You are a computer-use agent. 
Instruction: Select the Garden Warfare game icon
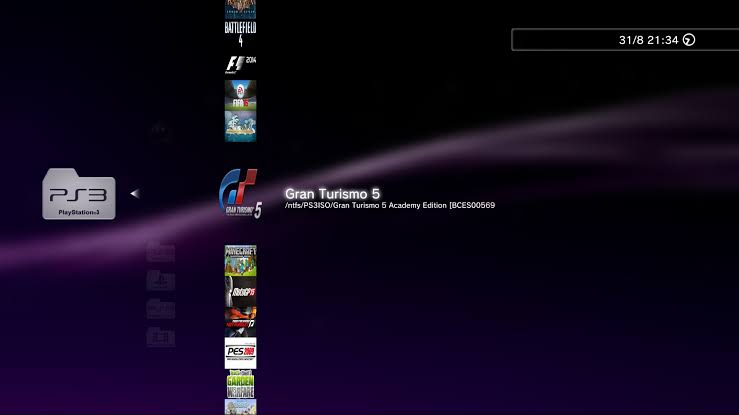(240, 384)
